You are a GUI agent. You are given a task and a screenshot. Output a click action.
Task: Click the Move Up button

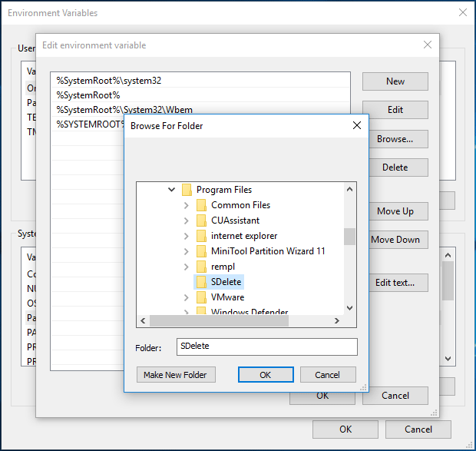pos(398,211)
